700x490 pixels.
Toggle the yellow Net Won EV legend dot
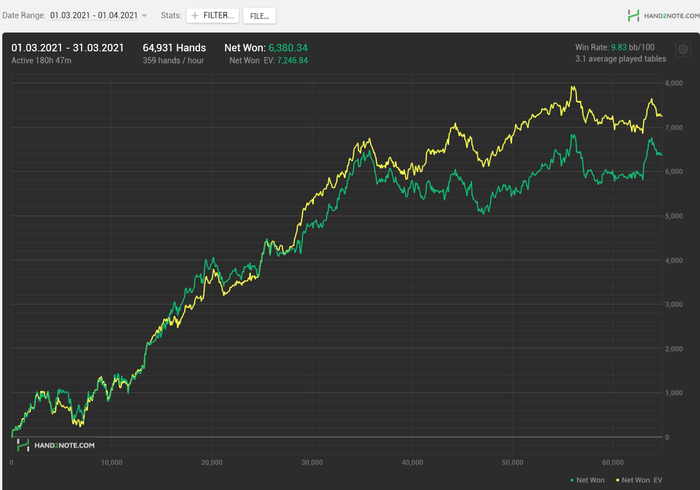pos(617,480)
